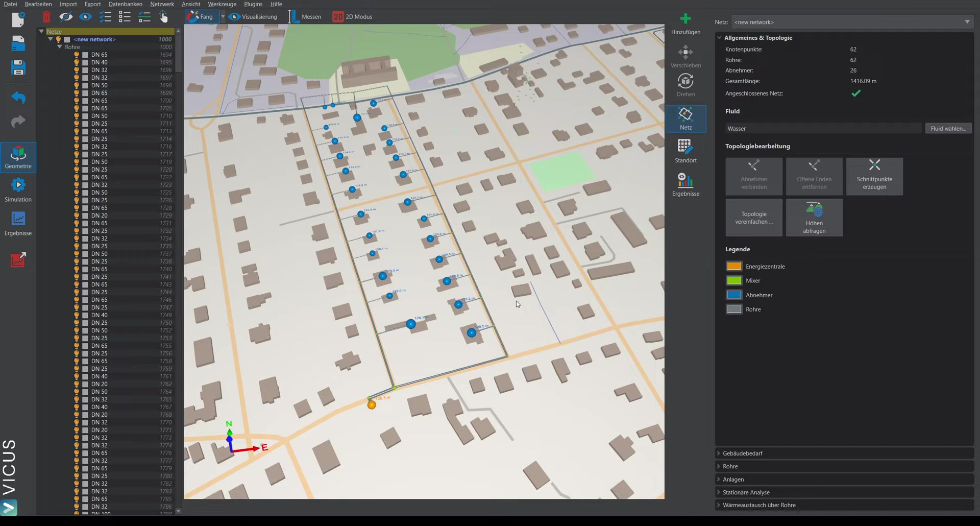Switch to 2D Modus
The width and height of the screenshot is (980, 526).
(353, 17)
